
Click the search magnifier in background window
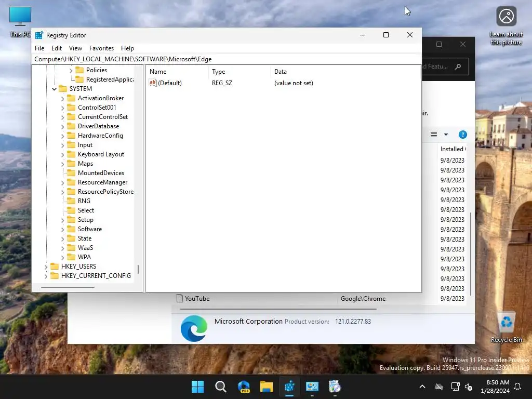pos(458,66)
